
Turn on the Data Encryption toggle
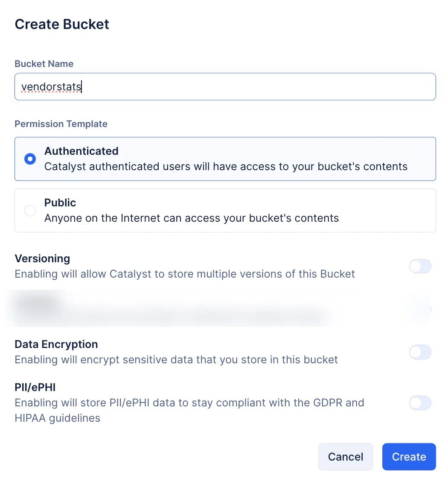(x=420, y=352)
